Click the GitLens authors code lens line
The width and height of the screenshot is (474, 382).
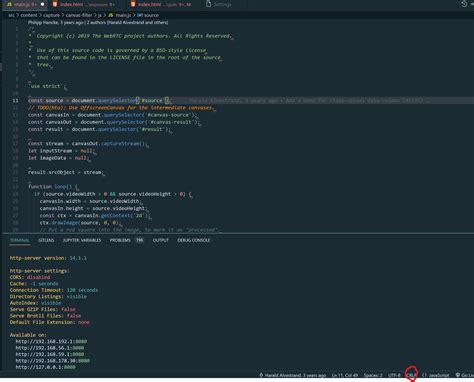tap(98, 22)
